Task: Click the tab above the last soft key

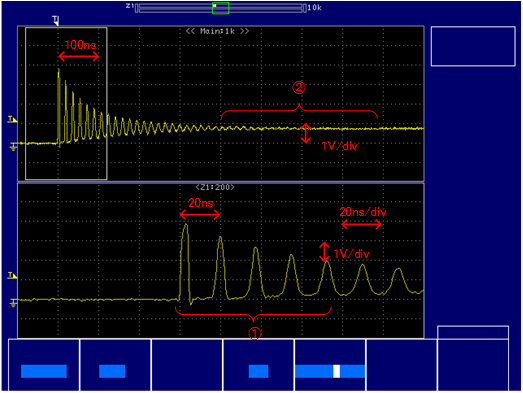Action: (x=473, y=332)
